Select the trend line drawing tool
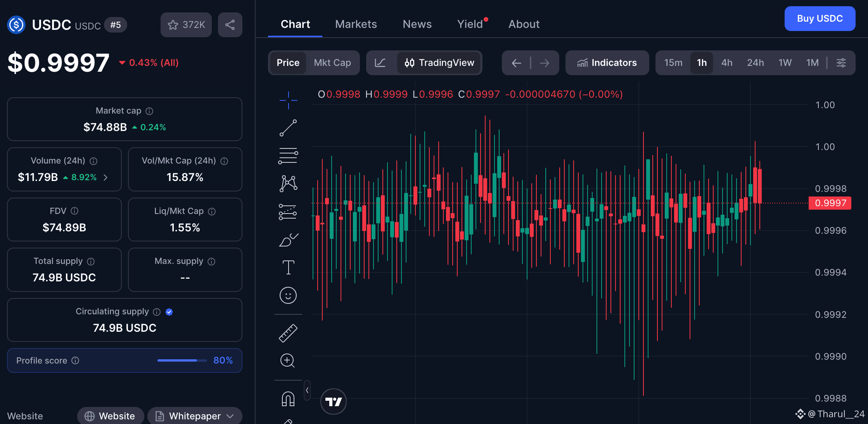The width and height of the screenshot is (868, 424). (x=288, y=128)
